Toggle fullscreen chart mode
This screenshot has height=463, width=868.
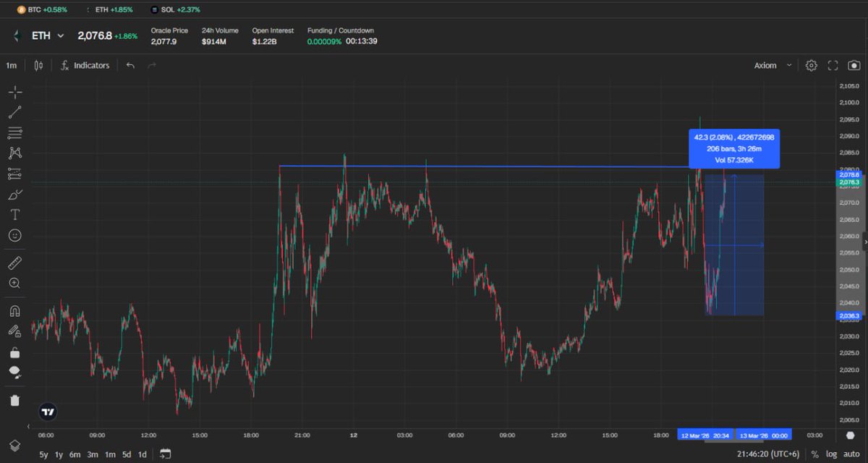coord(833,65)
